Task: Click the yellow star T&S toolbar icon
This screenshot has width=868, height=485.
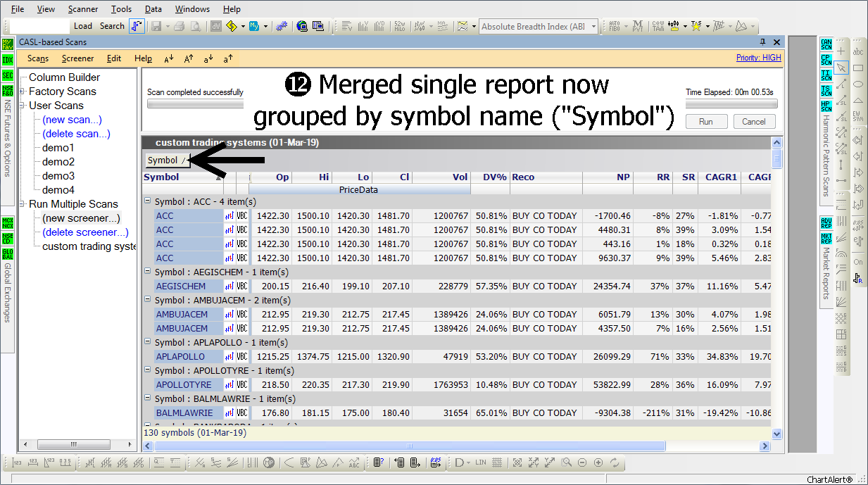Action: pos(696,27)
